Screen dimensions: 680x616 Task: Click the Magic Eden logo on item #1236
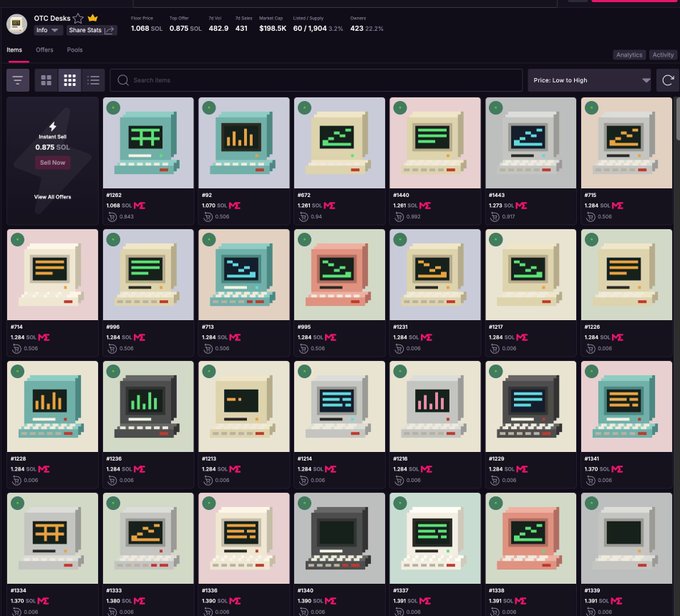tap(140, 469)
